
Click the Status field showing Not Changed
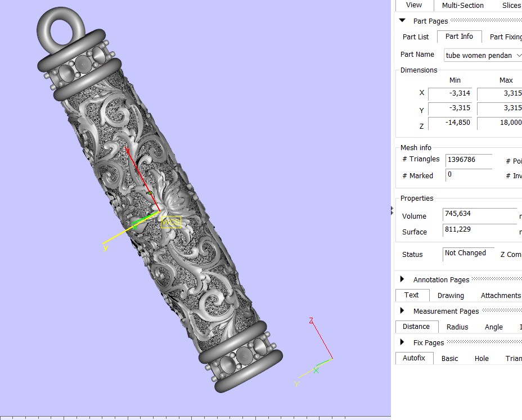(x=469, y=254)
